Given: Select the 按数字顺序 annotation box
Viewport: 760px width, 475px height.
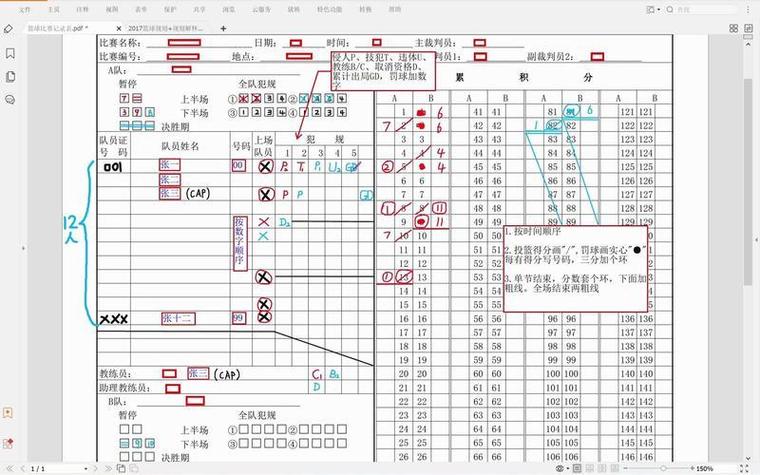Looking at the screenshot, I should [240, 243].
